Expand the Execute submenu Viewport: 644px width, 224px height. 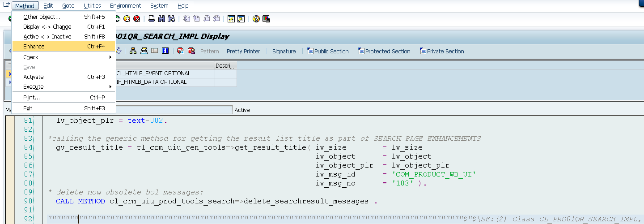click(64, 87)
